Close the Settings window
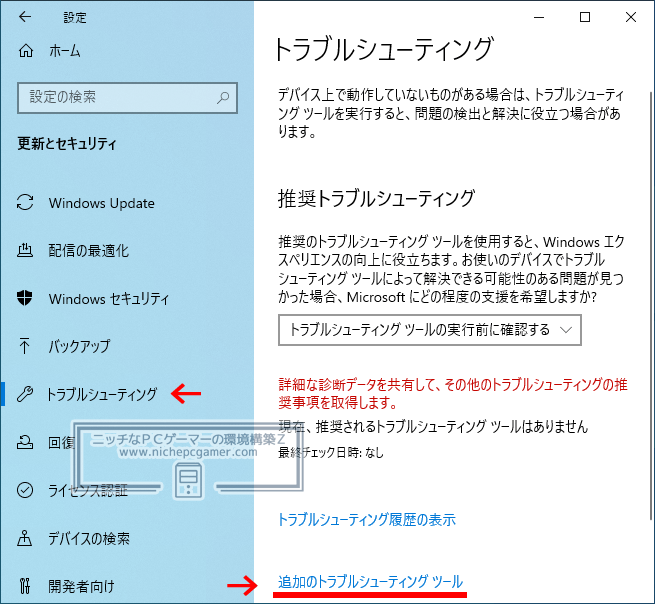655x604 pixels. point(631,17)
